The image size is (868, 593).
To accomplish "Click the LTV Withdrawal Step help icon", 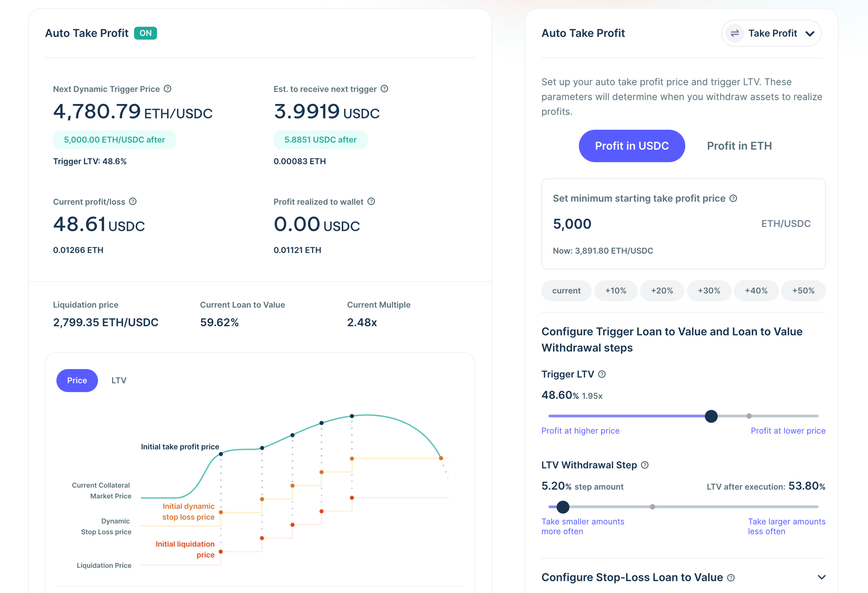I will 644,465.
